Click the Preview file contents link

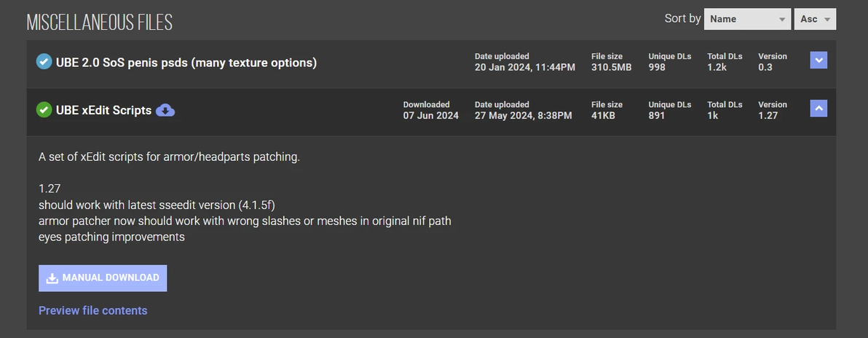92,310
